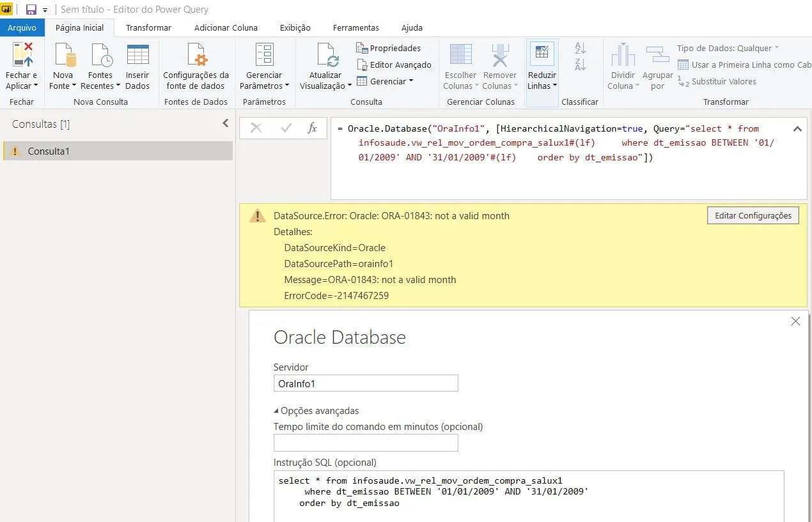Click the sort ascending A-Z icon
812x522 pixels.
tap(580, 48)
